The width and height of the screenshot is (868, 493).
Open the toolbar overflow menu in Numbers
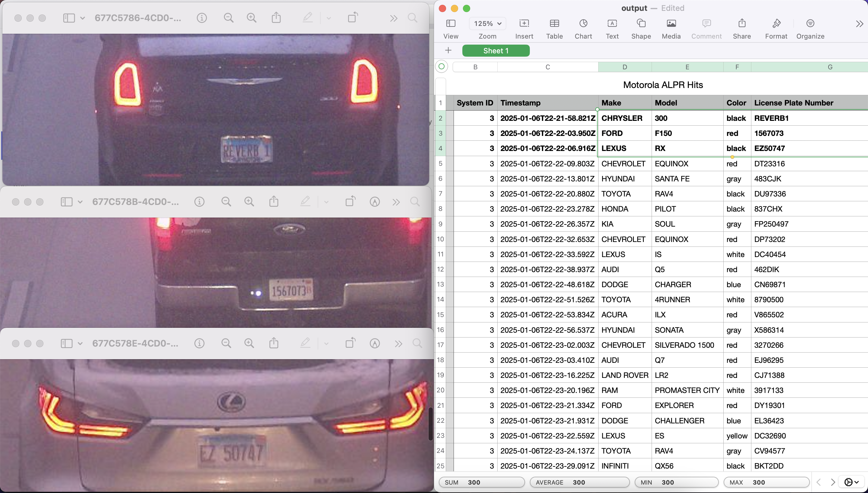click(x=859, y=24)
